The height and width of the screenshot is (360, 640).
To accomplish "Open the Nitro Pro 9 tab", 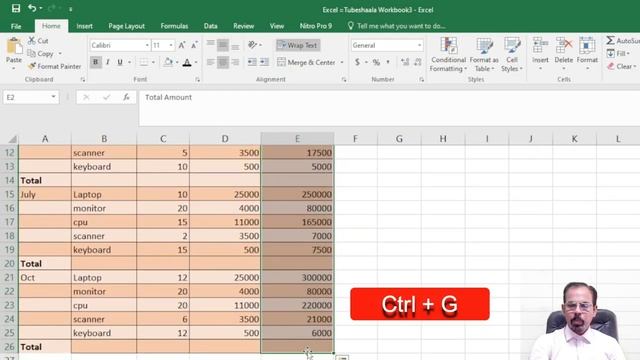I will pyautogui.click(x=316, y=26).
